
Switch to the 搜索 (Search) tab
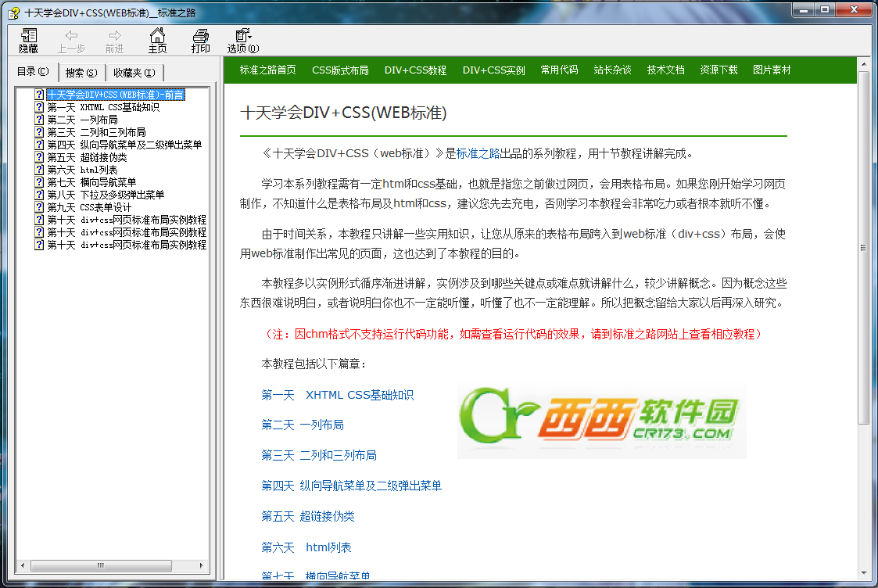pyautogui.click(x=81, y=71)
